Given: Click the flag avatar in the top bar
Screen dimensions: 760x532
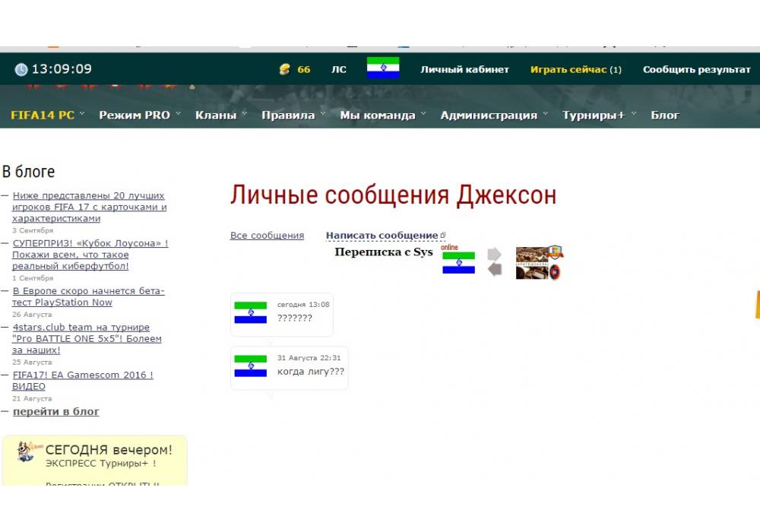Looking at the screenshot, I should pos(383,68).
